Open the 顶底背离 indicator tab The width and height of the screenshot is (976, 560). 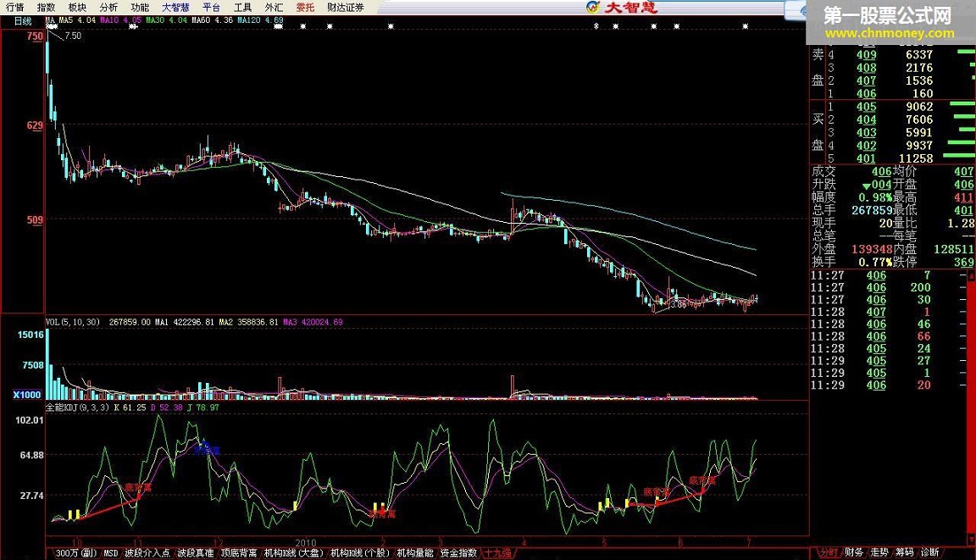point(239,552)
